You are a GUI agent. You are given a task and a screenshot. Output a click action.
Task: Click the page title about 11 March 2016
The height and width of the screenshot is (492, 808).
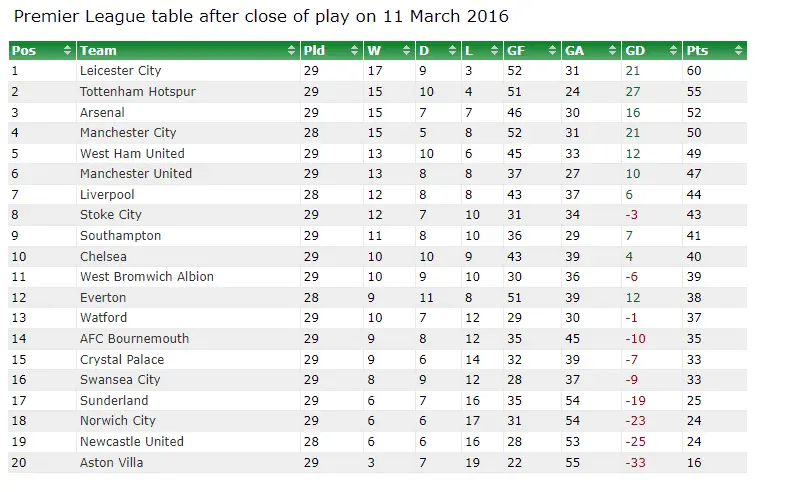[262, 17]
